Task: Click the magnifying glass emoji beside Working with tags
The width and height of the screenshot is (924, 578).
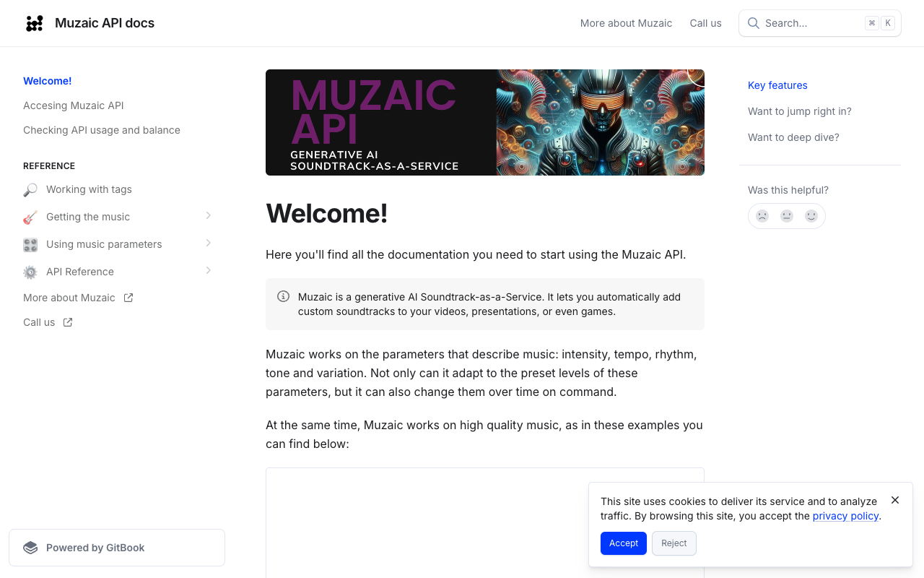Action: [x=30, y=190]
